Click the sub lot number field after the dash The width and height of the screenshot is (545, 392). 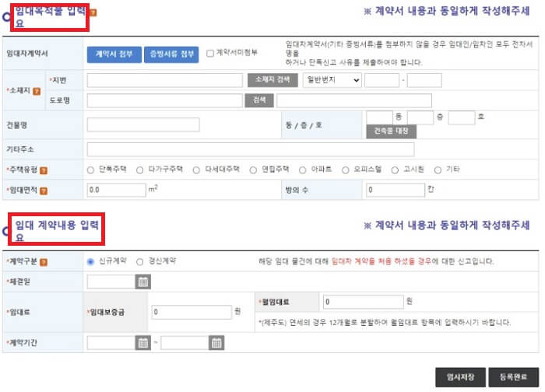(424, 80)
